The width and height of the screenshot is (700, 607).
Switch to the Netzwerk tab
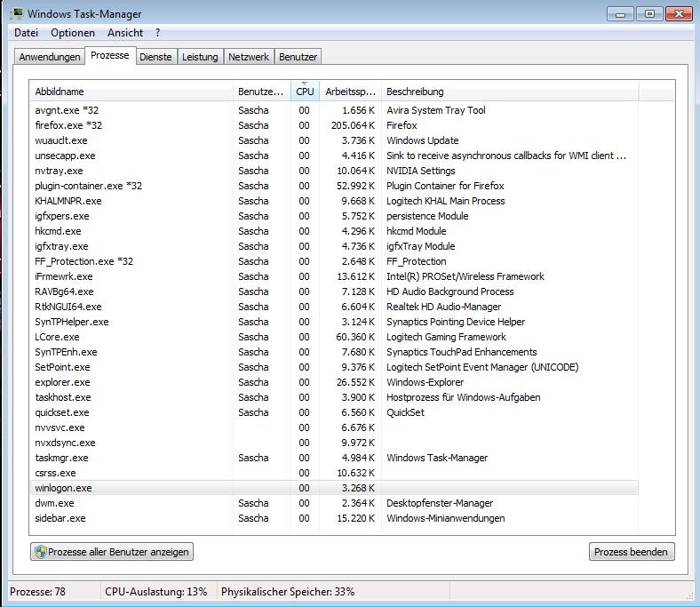249,57
